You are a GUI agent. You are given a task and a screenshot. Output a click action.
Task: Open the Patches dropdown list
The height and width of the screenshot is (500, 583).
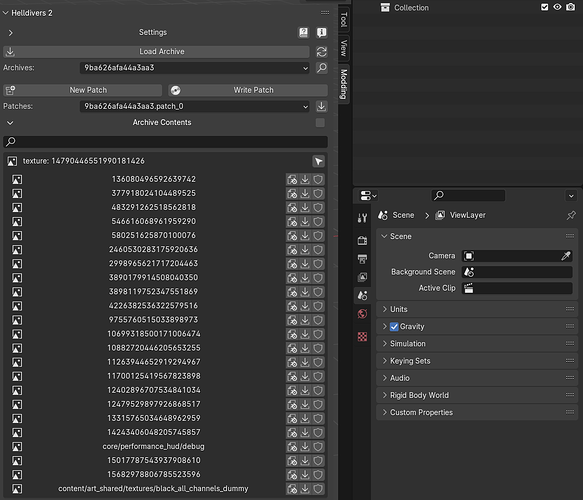pyautogui.click(x=194, y=106)
